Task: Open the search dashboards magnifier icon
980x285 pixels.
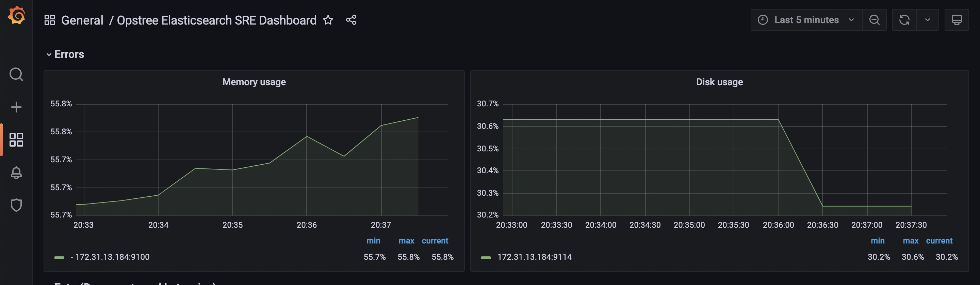Action: click(16, 74)
